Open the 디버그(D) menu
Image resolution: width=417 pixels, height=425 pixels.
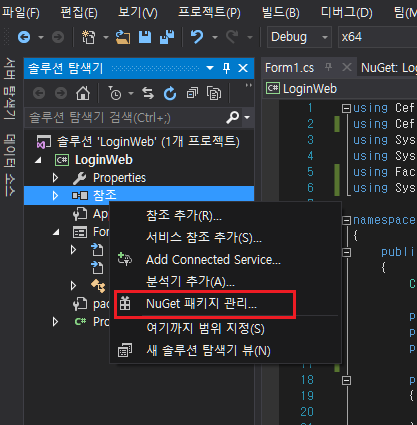[x=346, y=13]
